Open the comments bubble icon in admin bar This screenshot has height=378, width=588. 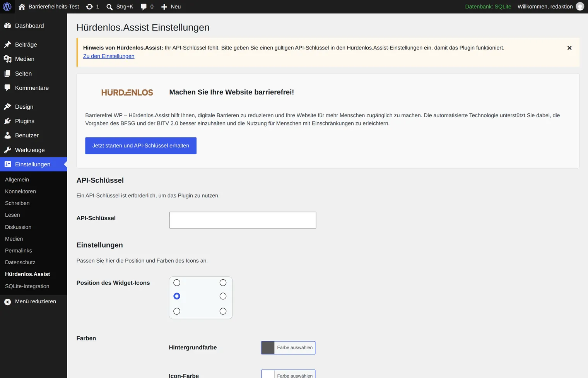144,7
